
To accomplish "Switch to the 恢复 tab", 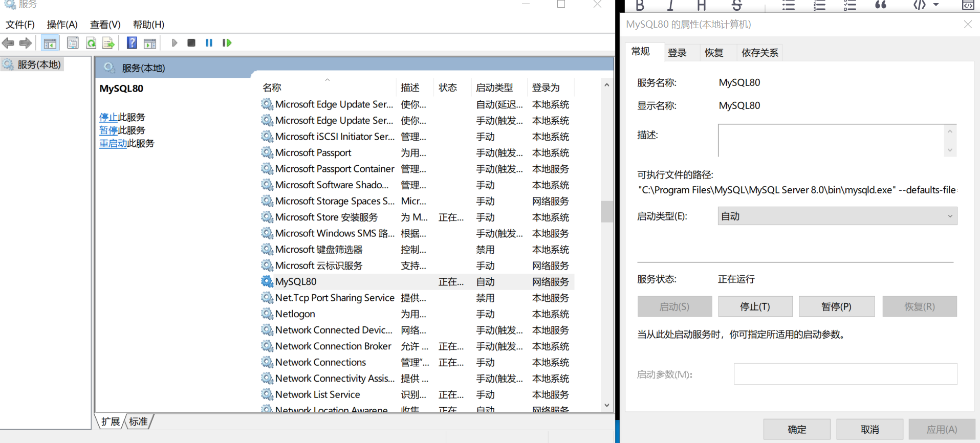I will pyautogui.click(x=714, y=53).
